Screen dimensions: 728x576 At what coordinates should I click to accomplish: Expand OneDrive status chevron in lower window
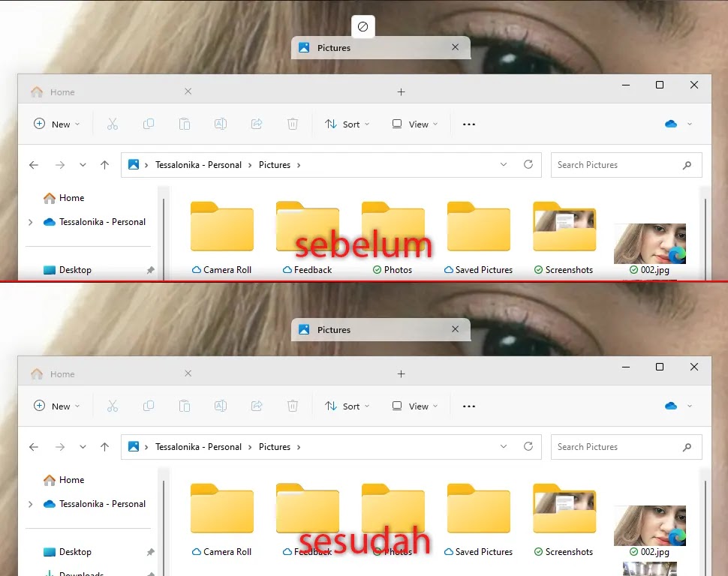(x=690, y=406)
